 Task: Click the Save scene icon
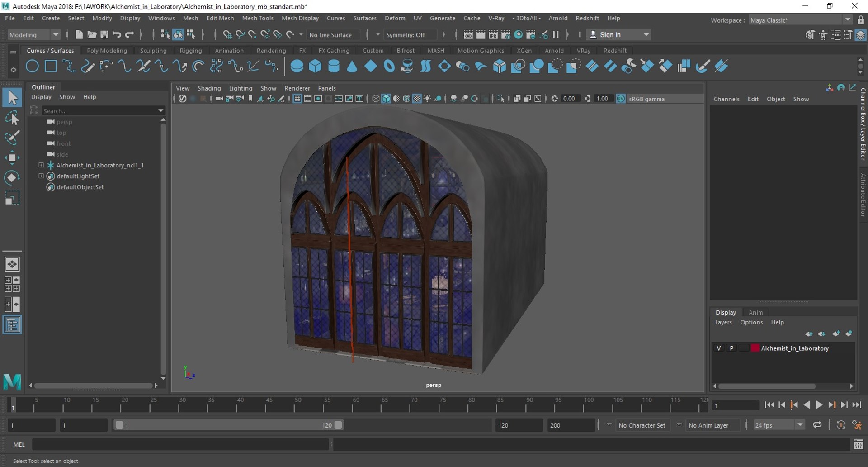[x=104, y=35]
